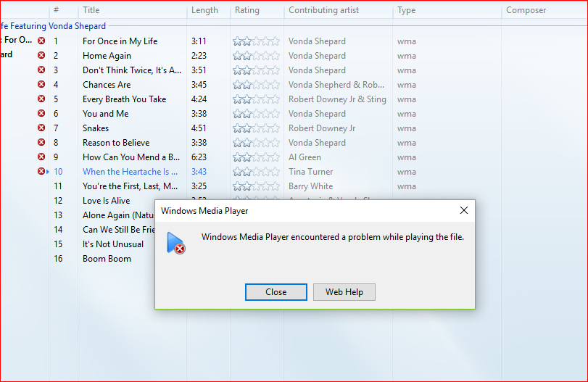
Task: Click the error icon beside You and Me
Action: click(x=41, y=113)
